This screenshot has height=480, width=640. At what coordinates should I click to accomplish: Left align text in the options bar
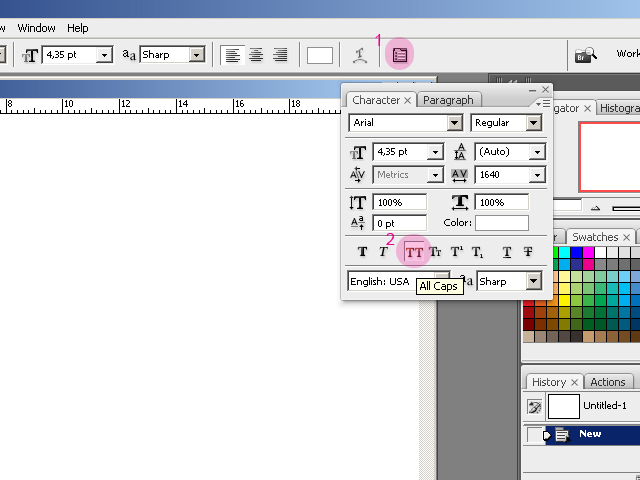coord(233,56)
